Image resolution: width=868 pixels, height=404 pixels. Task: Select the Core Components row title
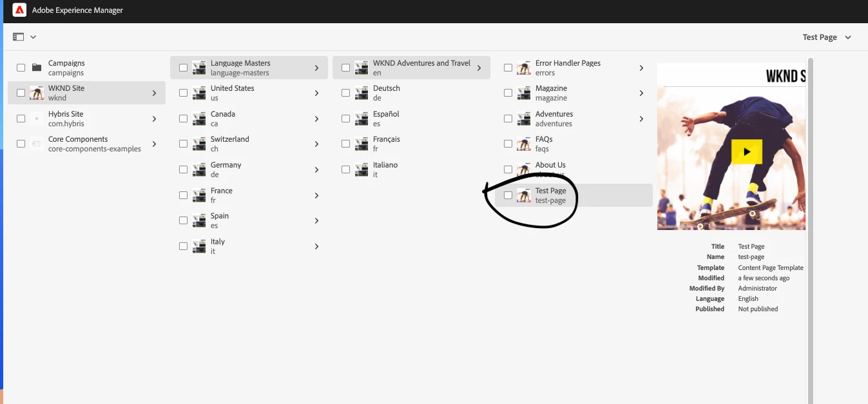tap(78, 139)
